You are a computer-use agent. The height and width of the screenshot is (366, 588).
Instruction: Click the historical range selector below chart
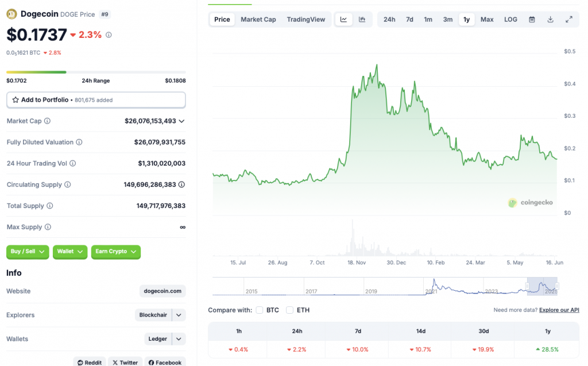click(x=541, y=286)
